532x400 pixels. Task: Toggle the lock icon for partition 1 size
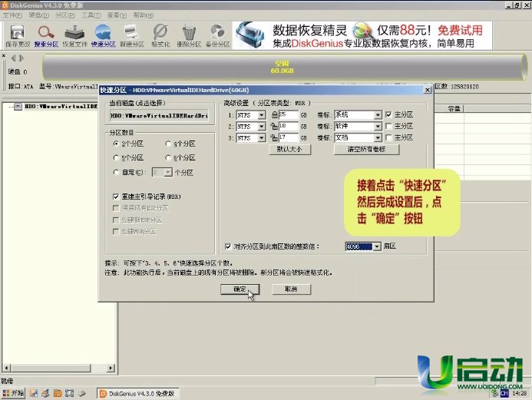click(274, 115)
